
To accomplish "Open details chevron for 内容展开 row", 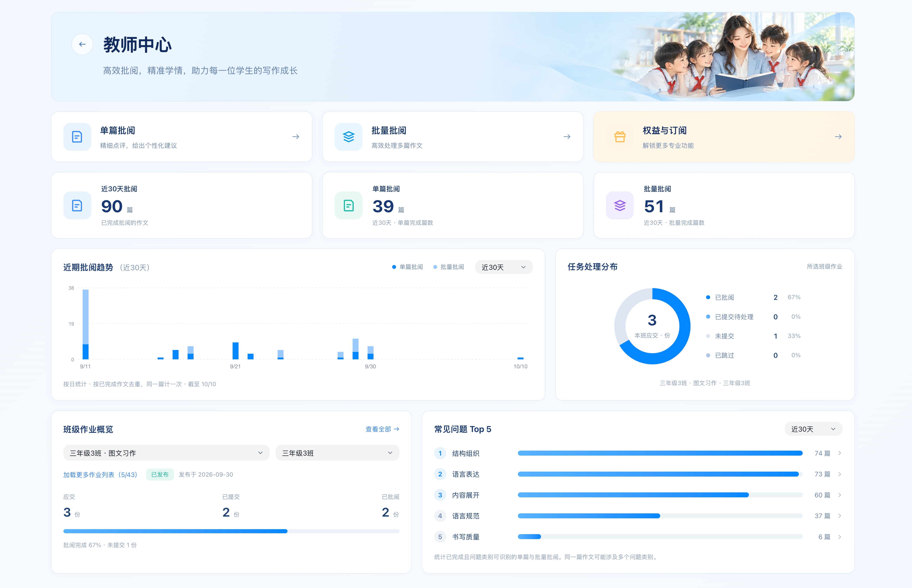I will (x=840, y=495).
